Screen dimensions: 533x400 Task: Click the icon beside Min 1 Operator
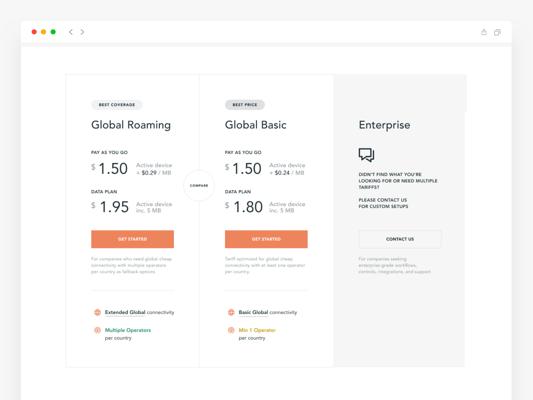pyautogui.click(x=231, y=330)
